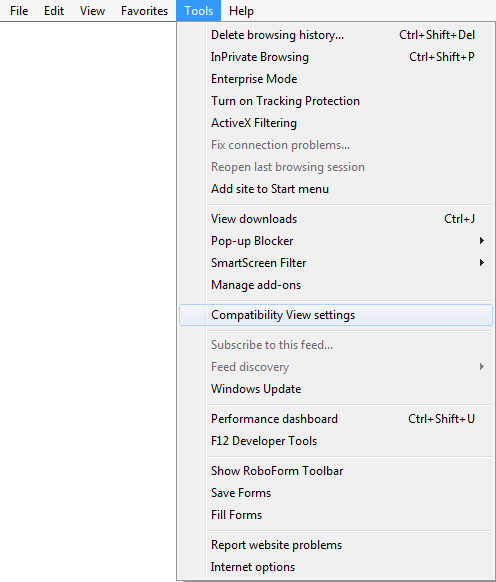Open Internet options

click(336, 567)
